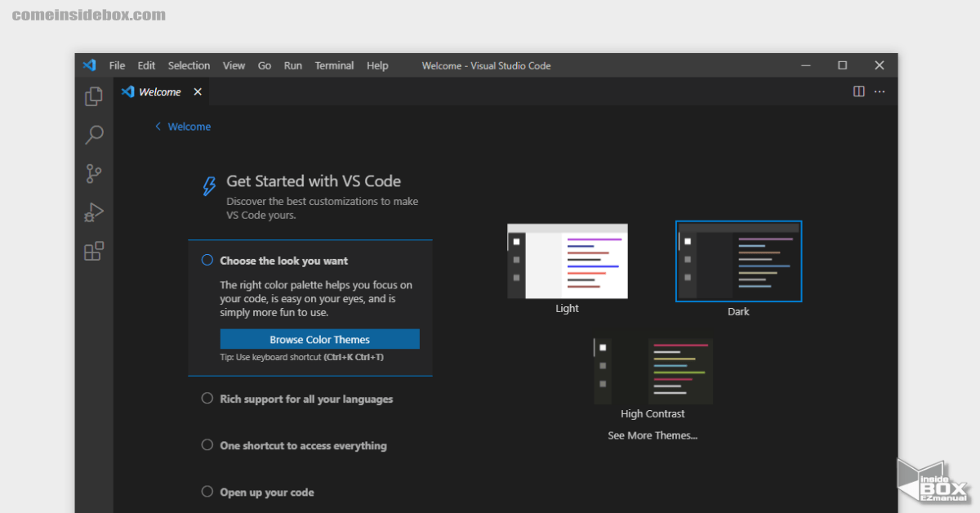Open the Extensions view
Image resolution: width=980 pixels, height=513 pixels.
(x=94, y=251)
